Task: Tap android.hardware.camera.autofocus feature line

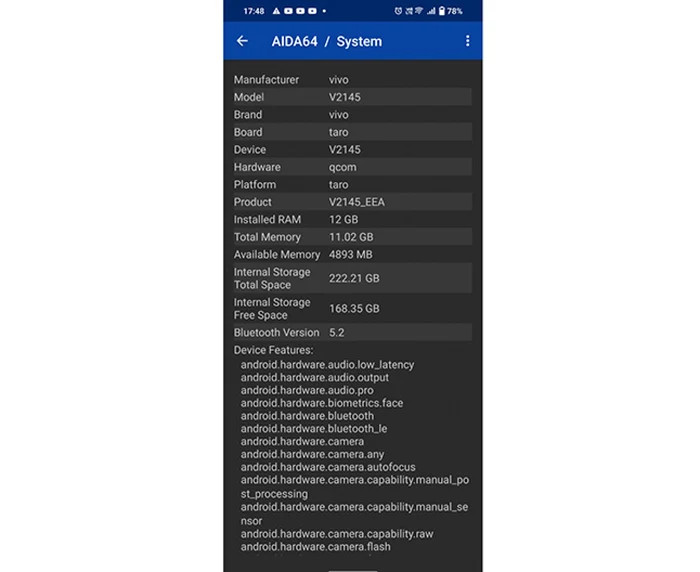Action: click(328, 467)
